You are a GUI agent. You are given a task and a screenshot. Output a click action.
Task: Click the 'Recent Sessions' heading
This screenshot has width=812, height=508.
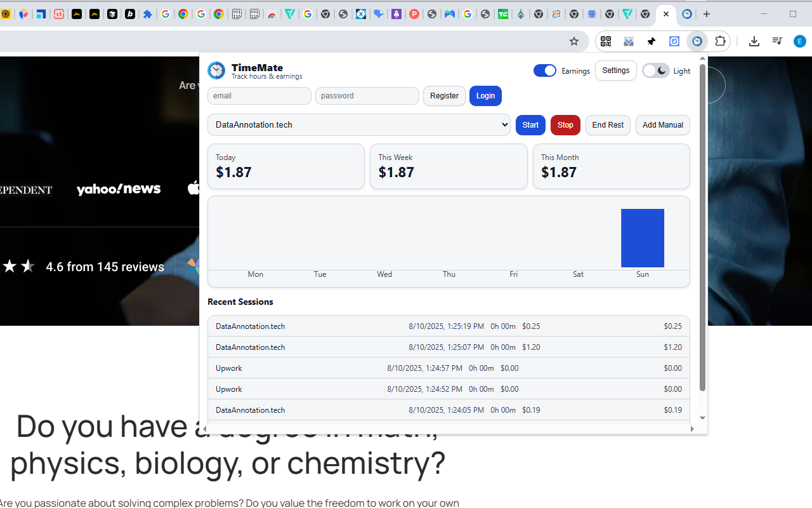[x=240, y=302]
